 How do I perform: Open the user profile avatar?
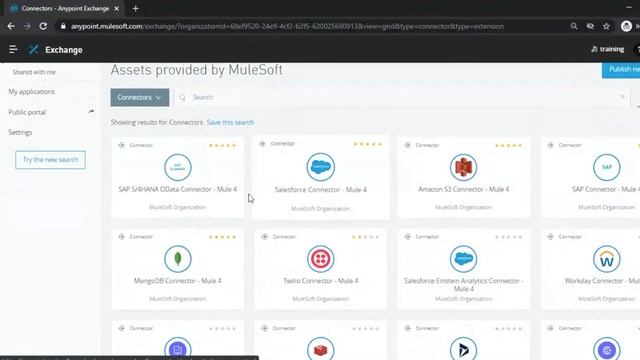point(626,26)
